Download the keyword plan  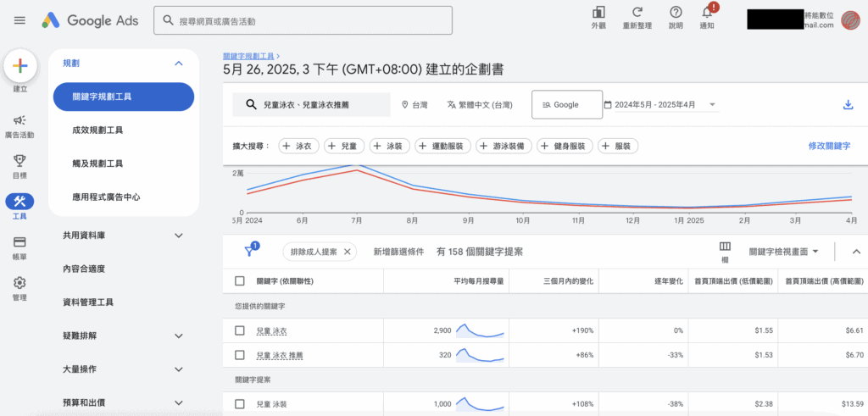pyautogui.click(x=848, y=104)
